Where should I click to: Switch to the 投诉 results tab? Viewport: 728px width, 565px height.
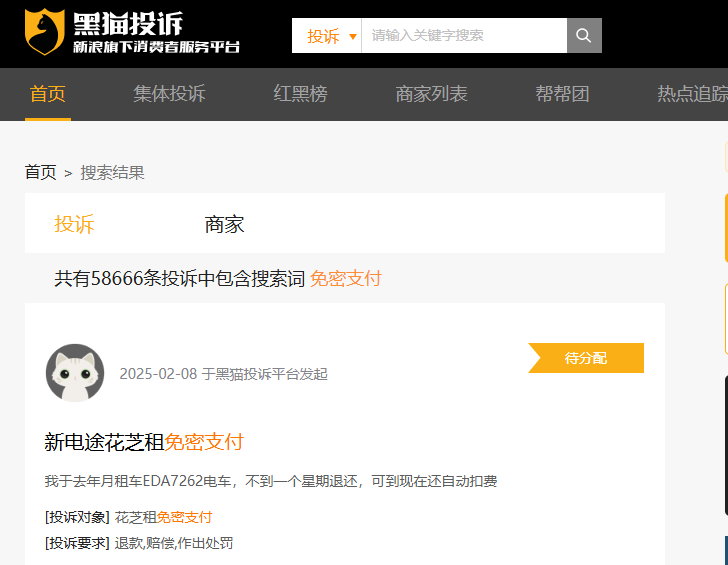[74, 224]
